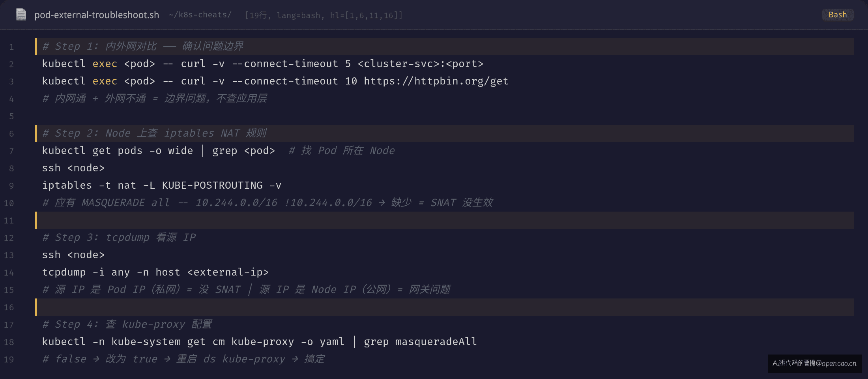The width and height of the screenshot is (868, 379).
Task: Click the exec keyword on line 2
Action: click(x=105, y=64)
